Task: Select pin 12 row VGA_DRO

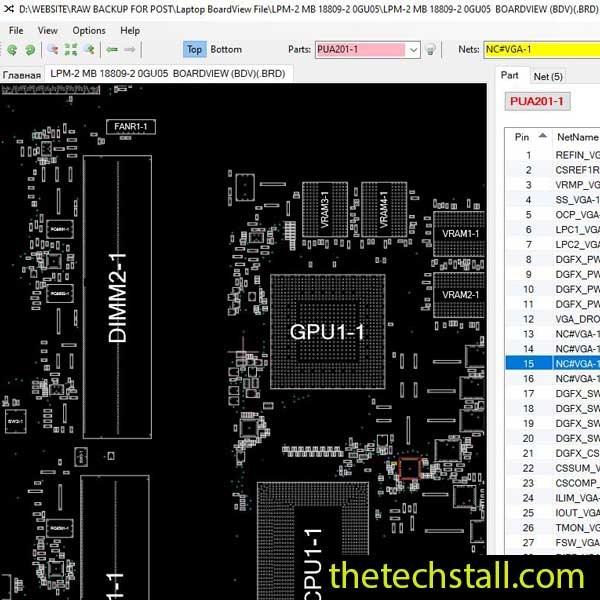Action: tap(553, 319)
